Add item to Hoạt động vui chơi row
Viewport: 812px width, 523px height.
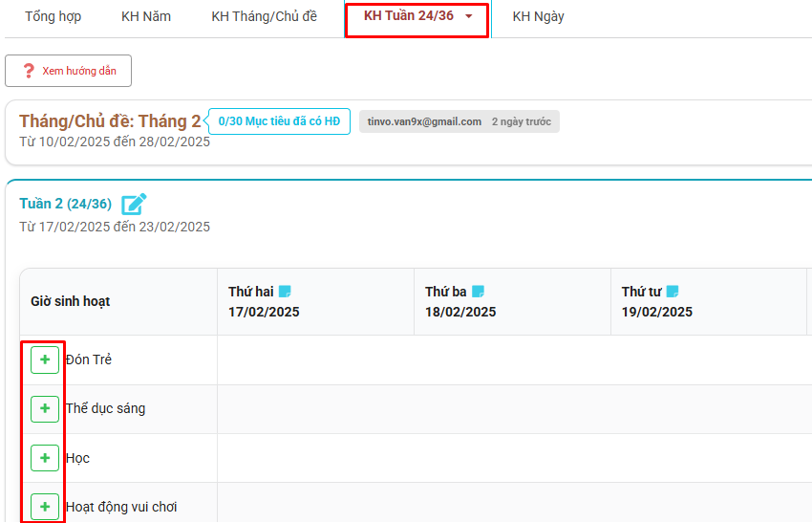pyautogui.click(x=45, y=507)
